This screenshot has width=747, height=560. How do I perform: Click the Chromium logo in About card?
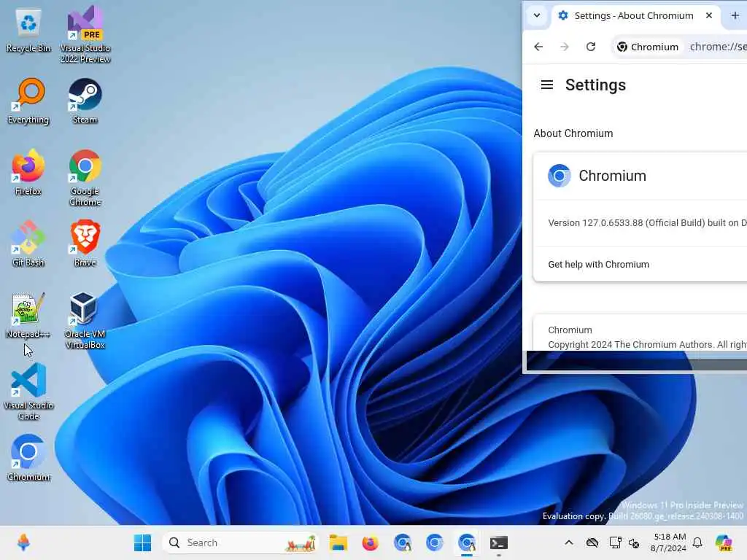point(560,176)
